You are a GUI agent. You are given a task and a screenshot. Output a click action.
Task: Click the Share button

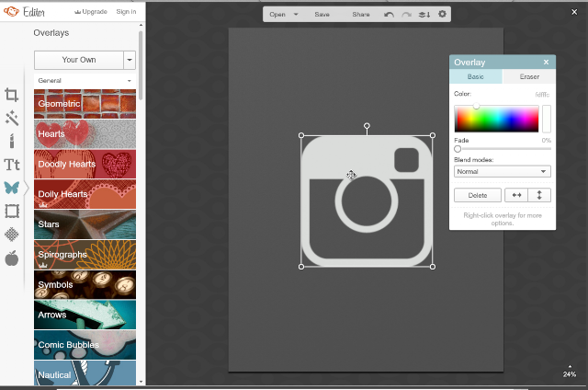click(x=361, y=15)
